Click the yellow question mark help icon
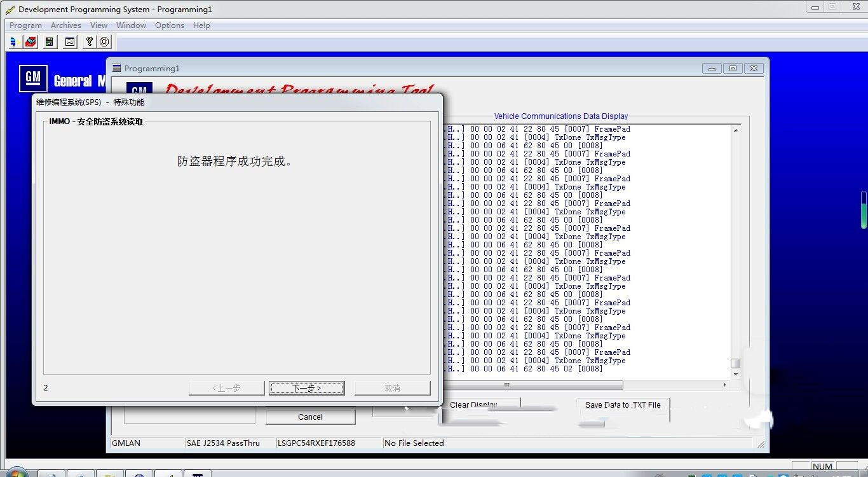This screenshot has height=477, width=868. pos(90,42)
